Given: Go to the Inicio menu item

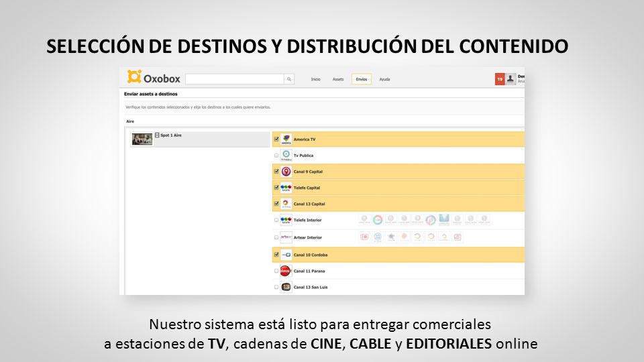Looking at the screenshot, I should click(315, 79).
